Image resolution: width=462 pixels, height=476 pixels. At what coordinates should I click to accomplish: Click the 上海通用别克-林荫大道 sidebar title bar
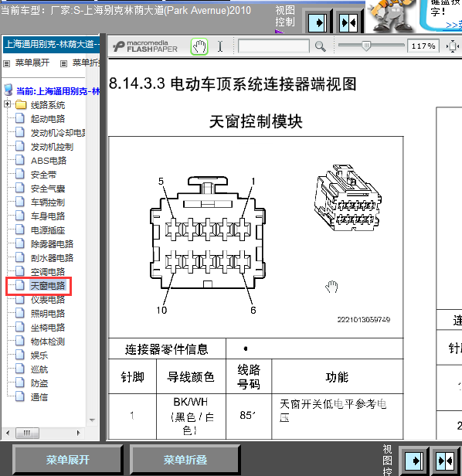point(51,44)
